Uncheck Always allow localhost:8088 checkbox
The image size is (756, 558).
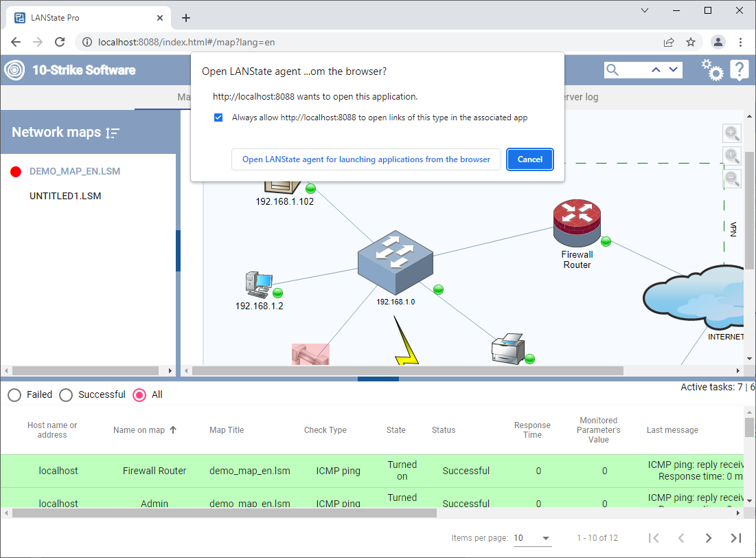point(218,118)
